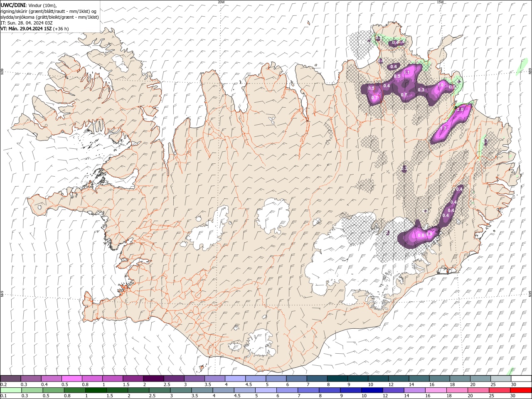Pick the light lavender 4 swatch, upper legend row
Viewport: 532px width, 399px height.
(235, 379)
